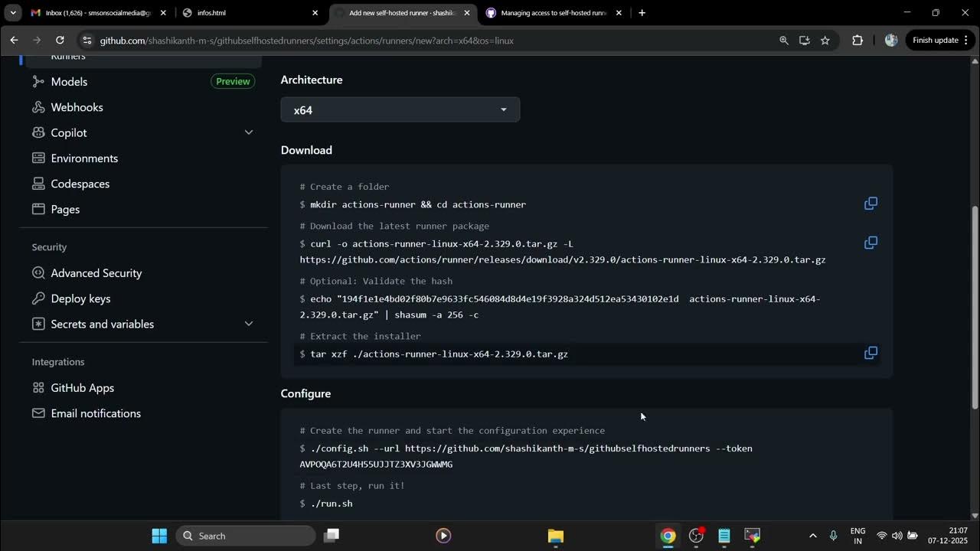Open Email notifications settings

[96, 413]
